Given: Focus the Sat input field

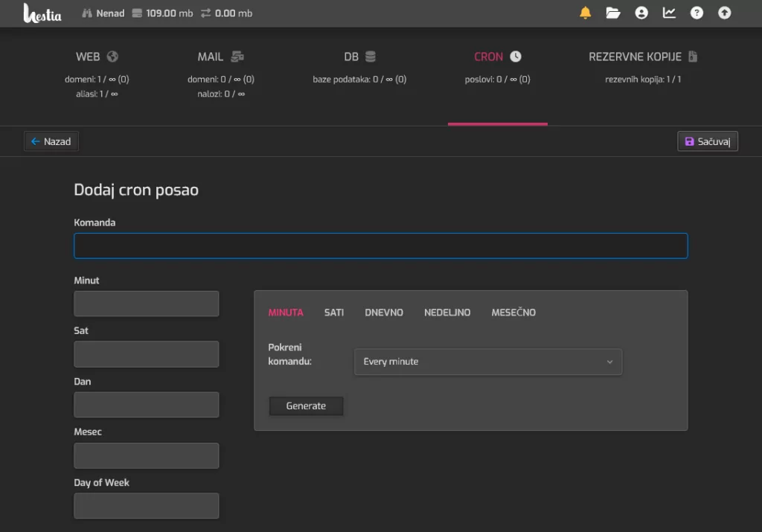Looking at the screenshot, I should 147,354.
